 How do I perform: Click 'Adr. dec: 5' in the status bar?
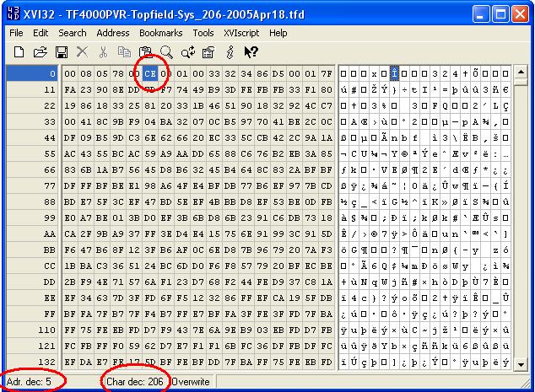coord(29,381)
